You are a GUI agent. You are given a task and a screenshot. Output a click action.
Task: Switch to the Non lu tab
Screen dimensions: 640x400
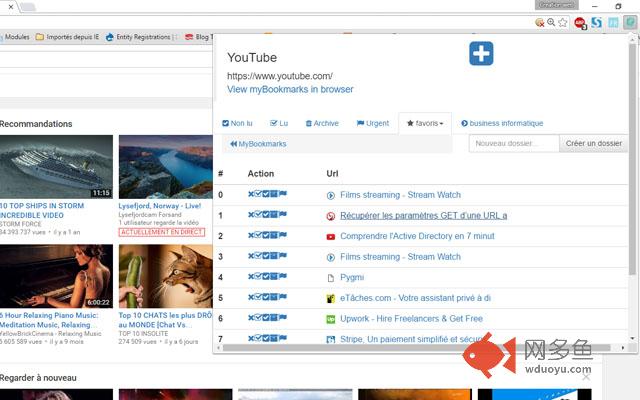237,124
